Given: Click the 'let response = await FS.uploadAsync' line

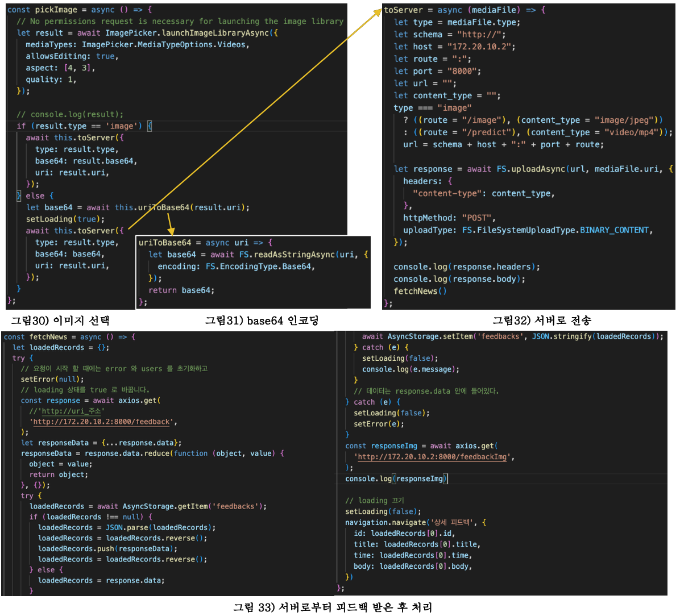Looking at the screenshot, I should [533, 169].
